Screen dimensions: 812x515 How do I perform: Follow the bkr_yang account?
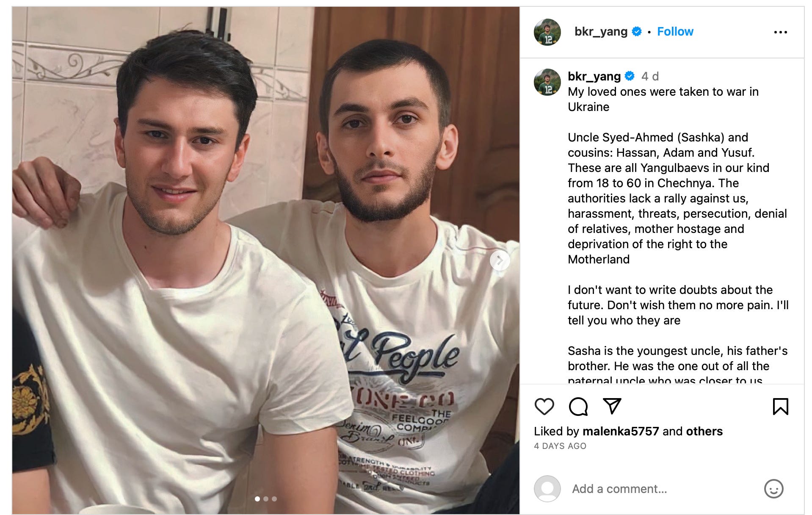[675, 31]
